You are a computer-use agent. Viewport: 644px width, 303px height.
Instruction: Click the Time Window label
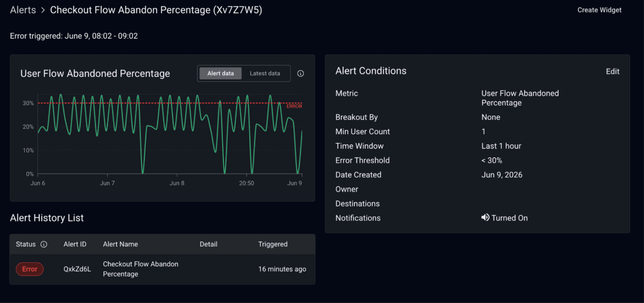pyautogui.click(x=360, y=146)
